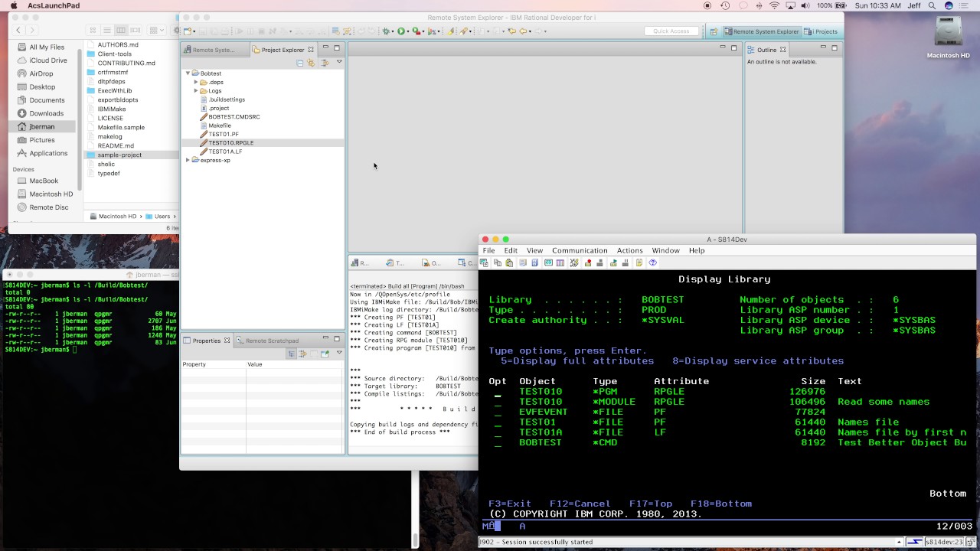The width and height of the screenshot is (980, 551).
Task: Select BOBTEST.CMDSRC file
Action: point(234,117)
